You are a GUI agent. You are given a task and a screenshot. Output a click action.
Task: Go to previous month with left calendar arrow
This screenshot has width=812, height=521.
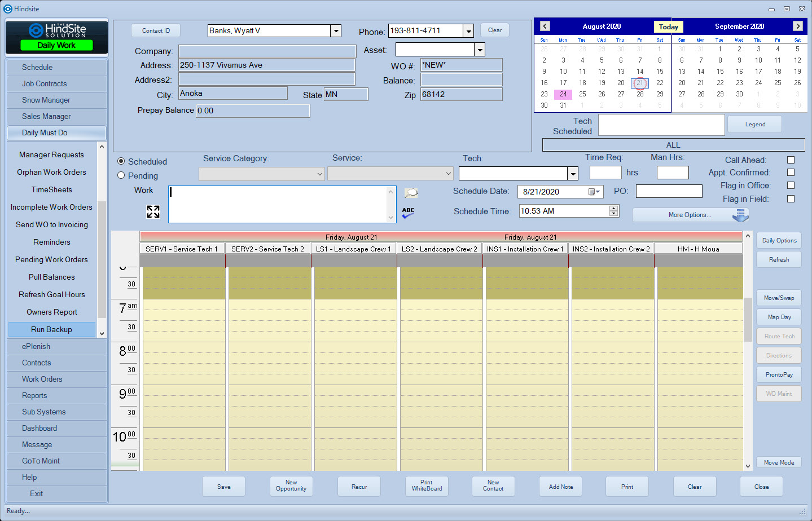[x=544, y=26]
